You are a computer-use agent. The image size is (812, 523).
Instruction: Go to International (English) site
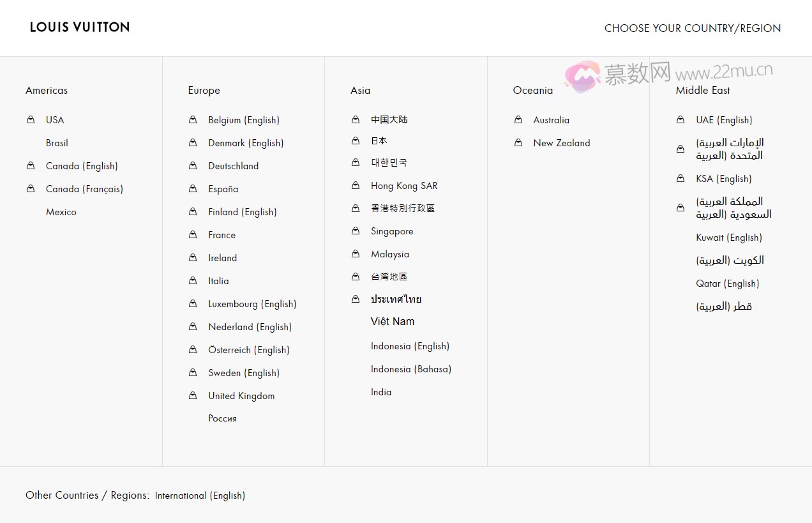tap(200, 496)
